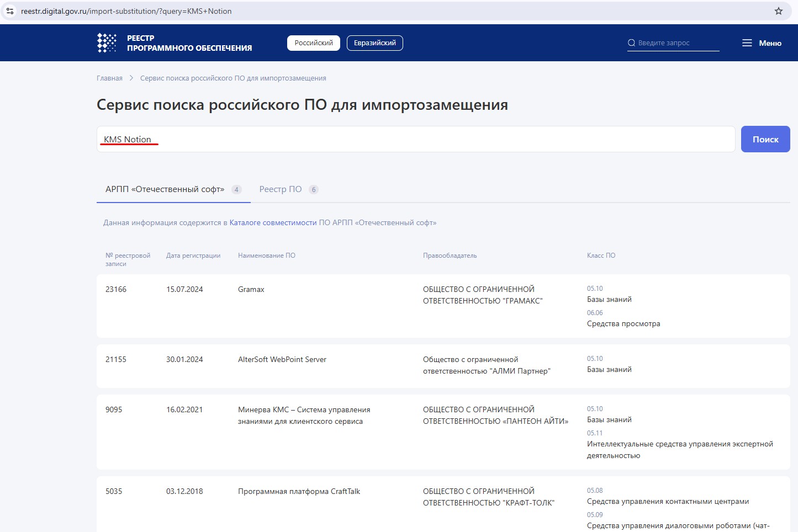
Task: Select the Российский registry toggle
Action: 314,43
